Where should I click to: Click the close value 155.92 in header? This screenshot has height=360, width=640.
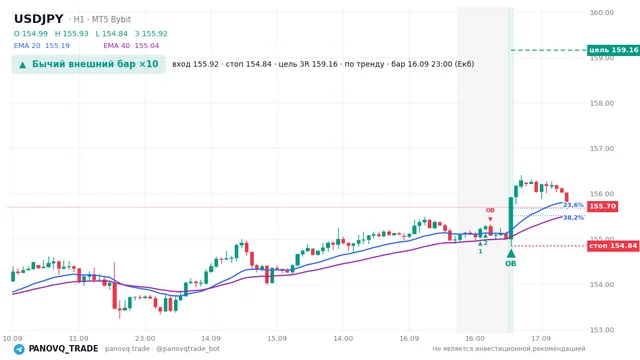[151, 34]
